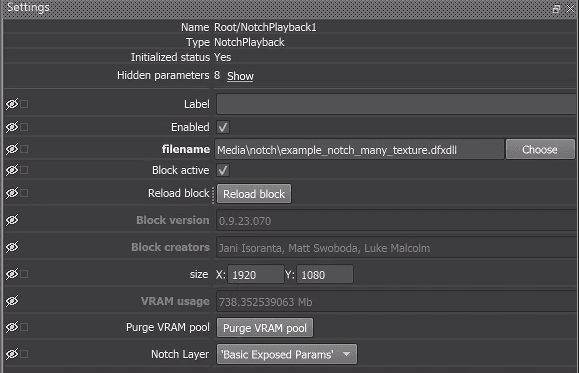This screenshot has width=579, height=373.
Task: Click the Block creators value field
Action: 396,247
